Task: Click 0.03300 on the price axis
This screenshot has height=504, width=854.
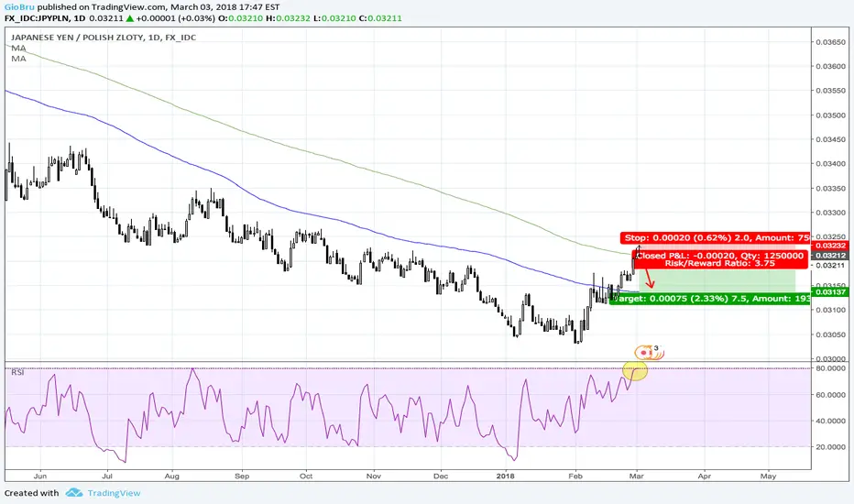Action: click(830, 213)
